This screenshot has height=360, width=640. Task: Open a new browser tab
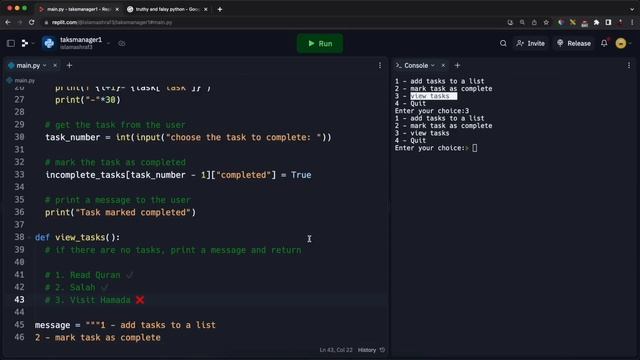click(x=220, y=9)
